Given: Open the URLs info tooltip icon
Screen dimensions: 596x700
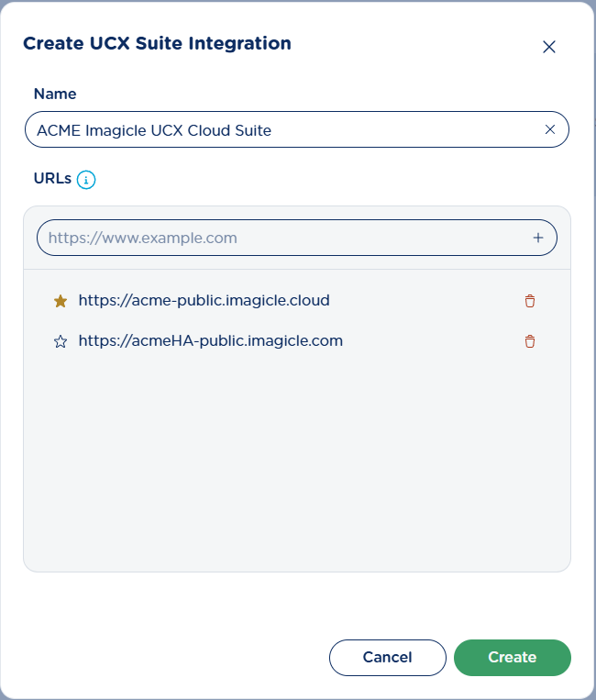Looking at the screenshot, I should click(86, 180).
